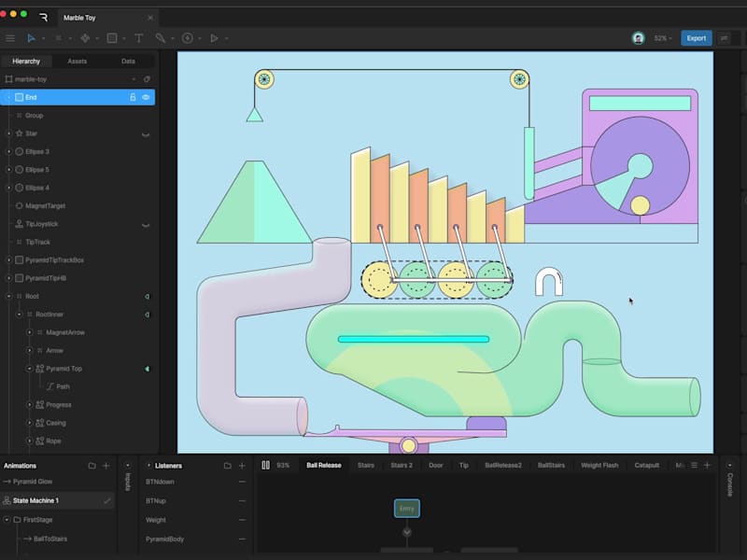This screenshot has width=747, height=560.
Task: Click the arrow Select tool
Action: [x=31, y=38]
